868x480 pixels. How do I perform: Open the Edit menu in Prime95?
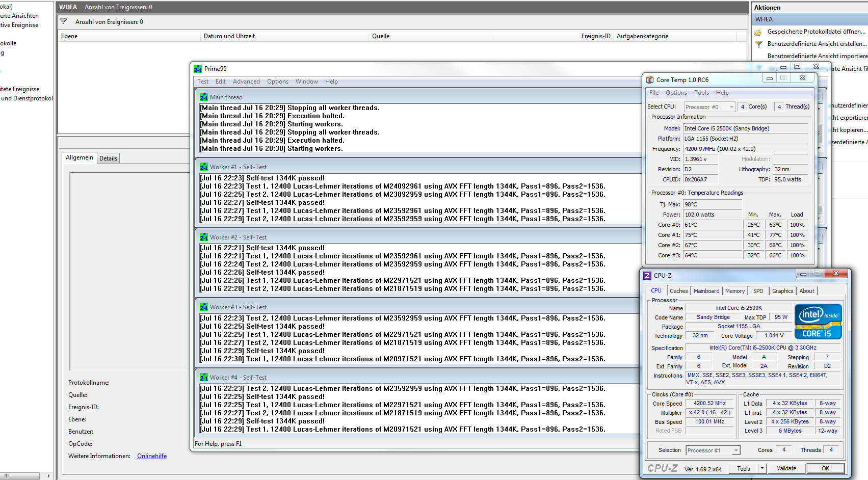[221, 82]
